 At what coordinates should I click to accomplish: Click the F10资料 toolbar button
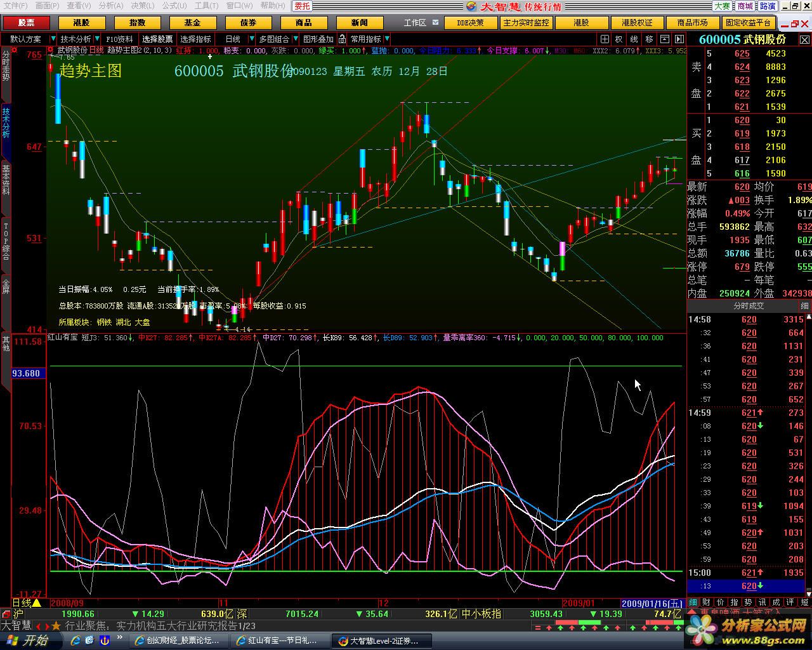tap(119, 39)
